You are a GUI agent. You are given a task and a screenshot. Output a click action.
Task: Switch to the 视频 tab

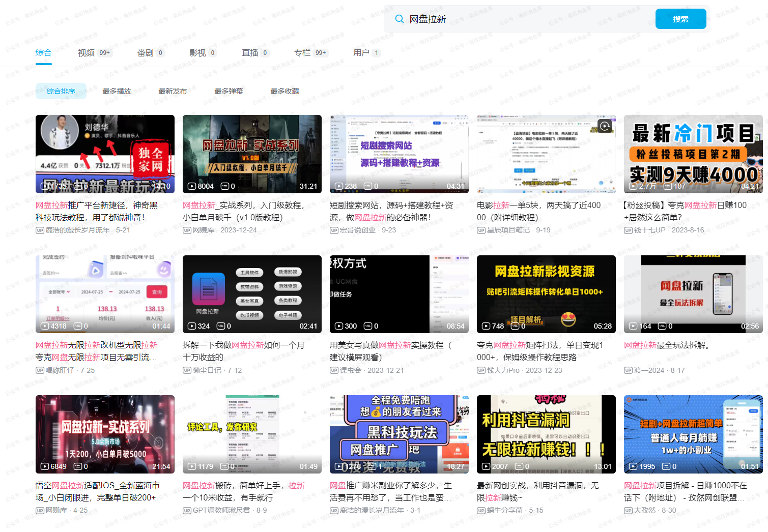point(86,52)
